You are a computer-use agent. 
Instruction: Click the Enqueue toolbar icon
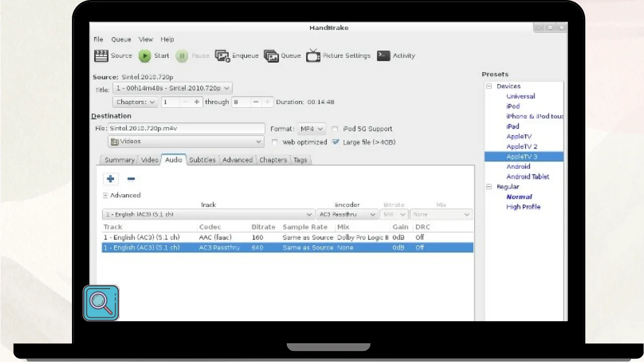[222, 56]
